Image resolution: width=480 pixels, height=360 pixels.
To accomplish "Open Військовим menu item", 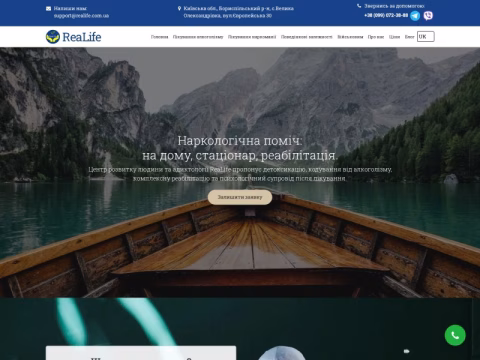I will coord(350,37).
